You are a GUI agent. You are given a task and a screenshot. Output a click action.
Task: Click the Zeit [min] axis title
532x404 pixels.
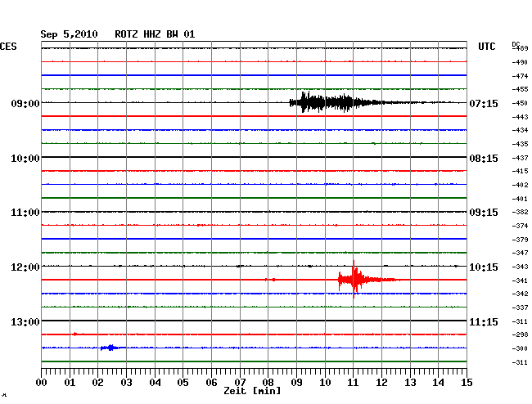point(252,391)
